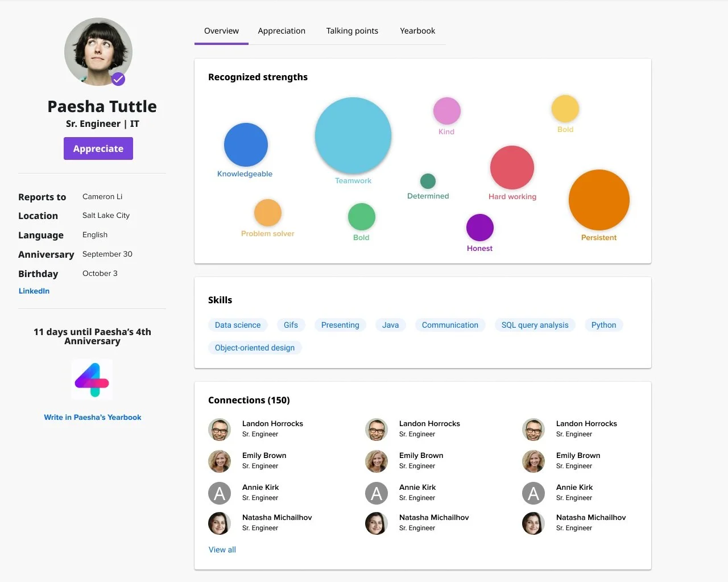
Task: Select the small Determined strength bubble
Action: tap(428, 181)
